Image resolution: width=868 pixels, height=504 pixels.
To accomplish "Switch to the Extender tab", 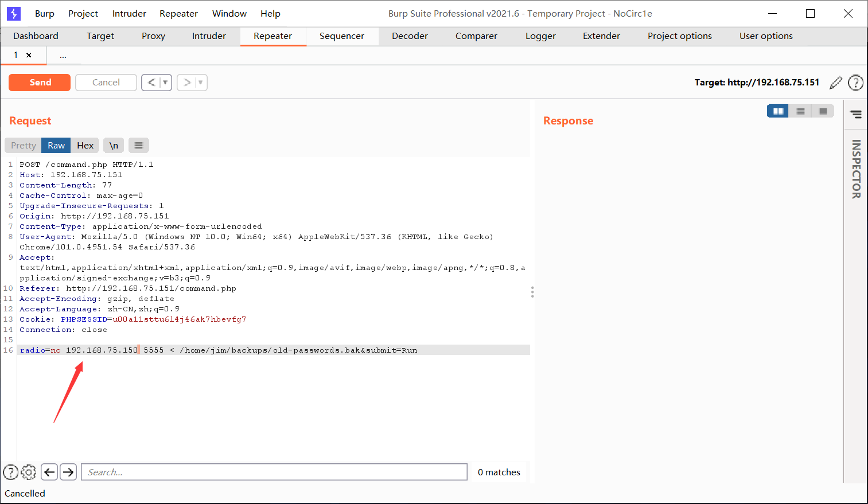I will 601,36.
